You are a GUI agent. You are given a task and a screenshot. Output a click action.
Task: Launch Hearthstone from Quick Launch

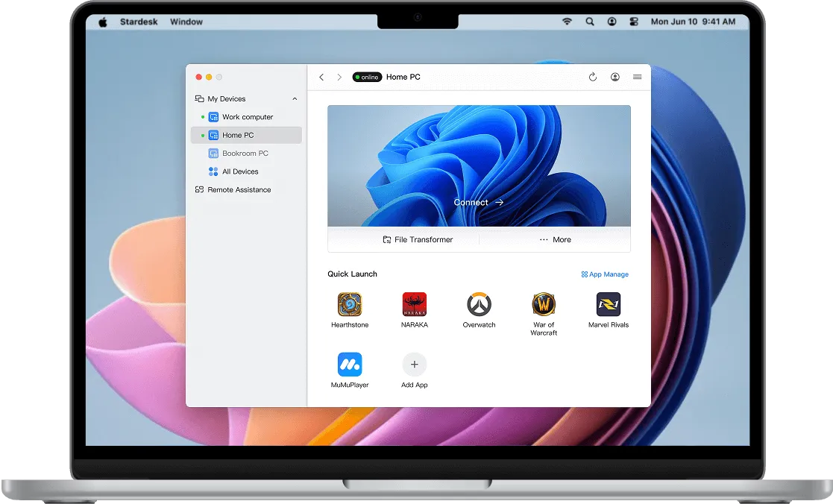click(x=349, y=304)
